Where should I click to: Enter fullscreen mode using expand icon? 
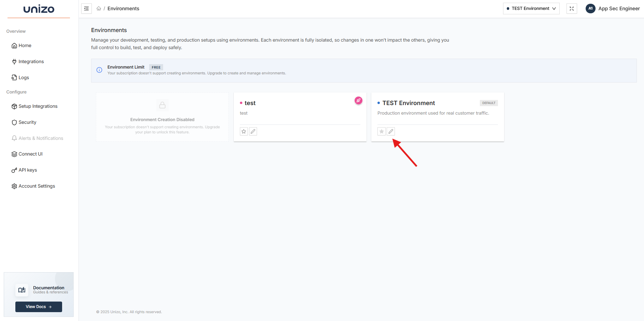(572, 9)
